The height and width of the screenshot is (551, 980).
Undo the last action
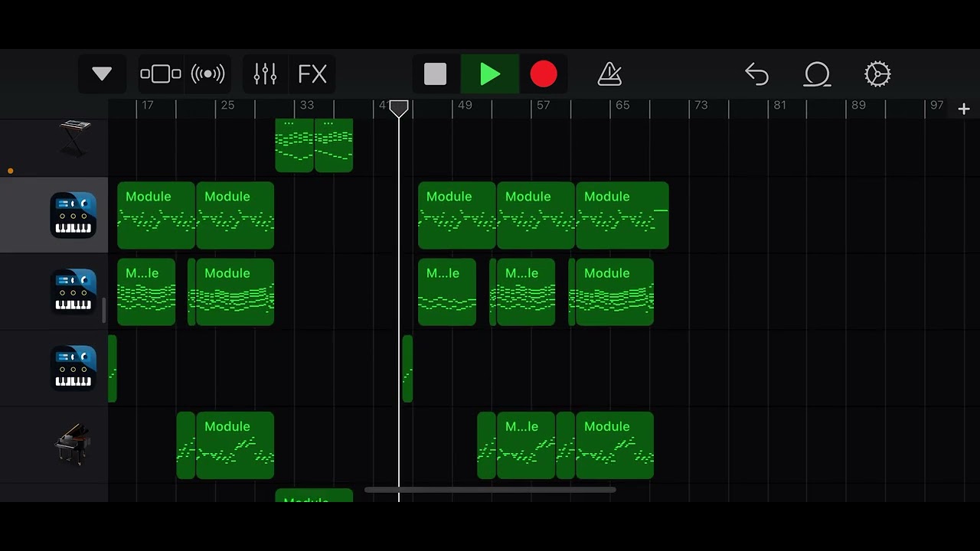point(756,74)
